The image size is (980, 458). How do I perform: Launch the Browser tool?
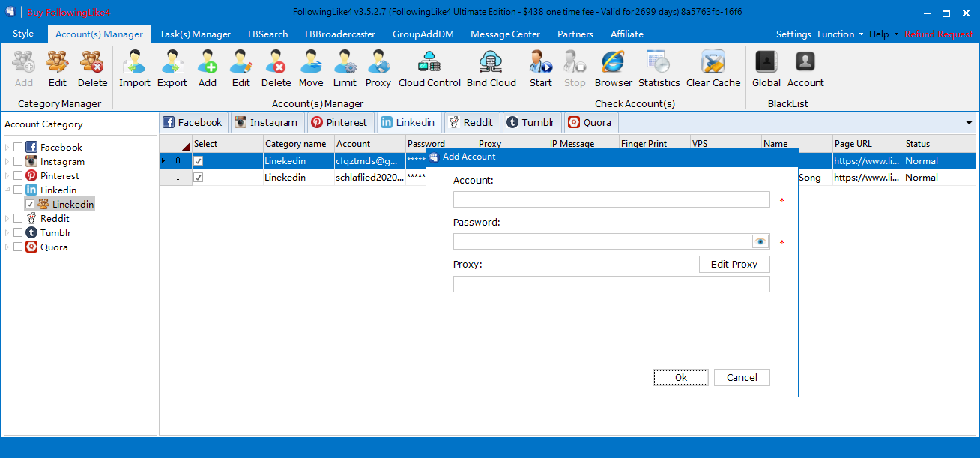pos(614,69)
